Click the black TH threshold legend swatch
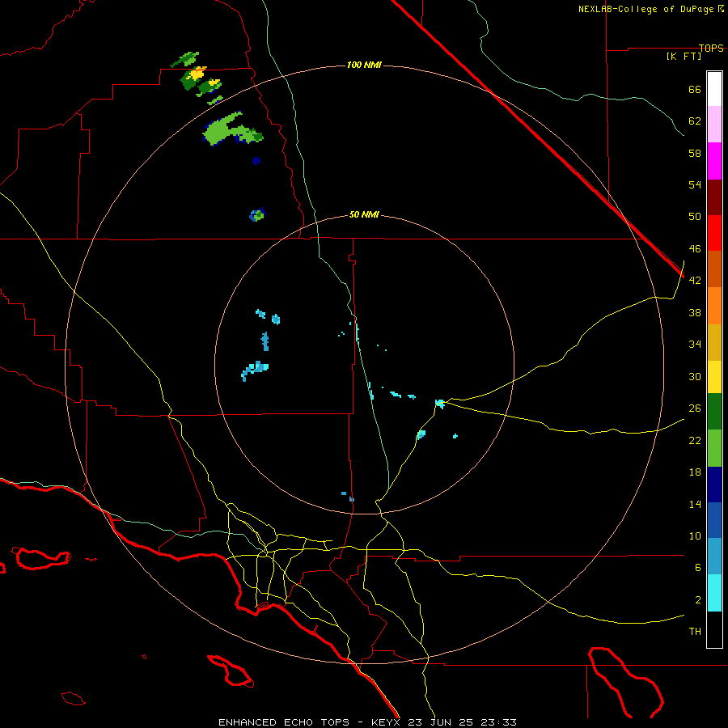 [x=714, y=629]
